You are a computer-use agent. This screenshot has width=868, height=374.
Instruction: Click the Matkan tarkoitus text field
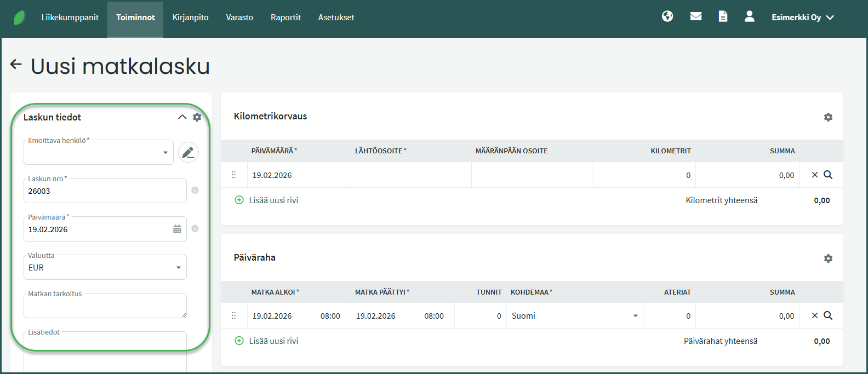click(104, 306)
